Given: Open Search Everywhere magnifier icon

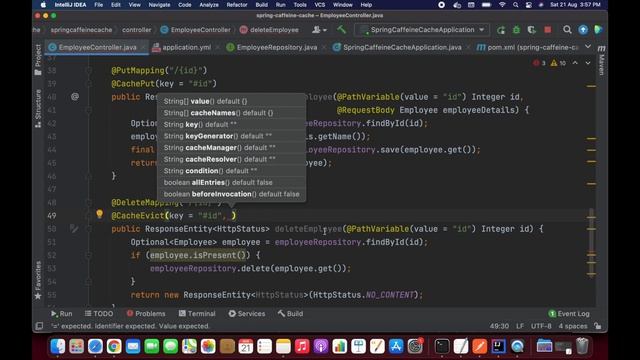Looking at the screenshot, I should (567, 30).
